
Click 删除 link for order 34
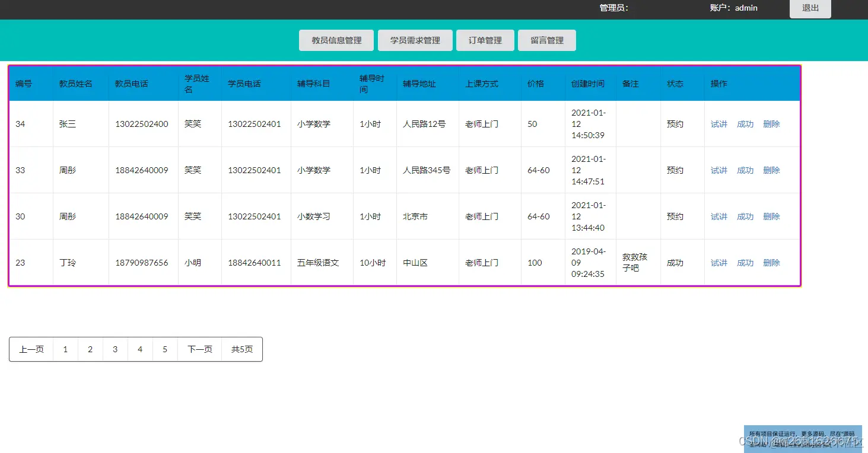771,124
